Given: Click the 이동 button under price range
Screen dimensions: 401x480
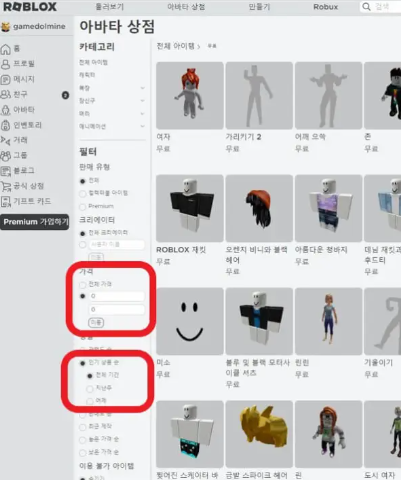Looking at the screenshot, I should pos(96,322).
